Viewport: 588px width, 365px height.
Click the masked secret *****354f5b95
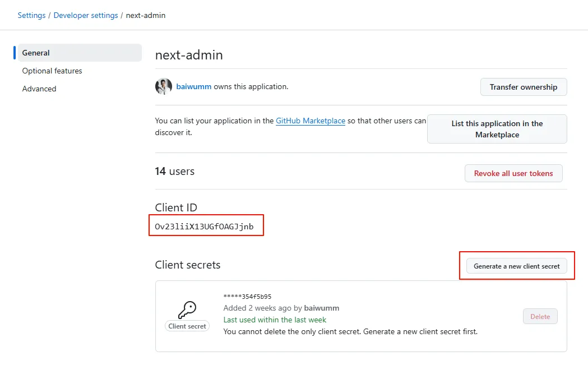click(248, 297)
